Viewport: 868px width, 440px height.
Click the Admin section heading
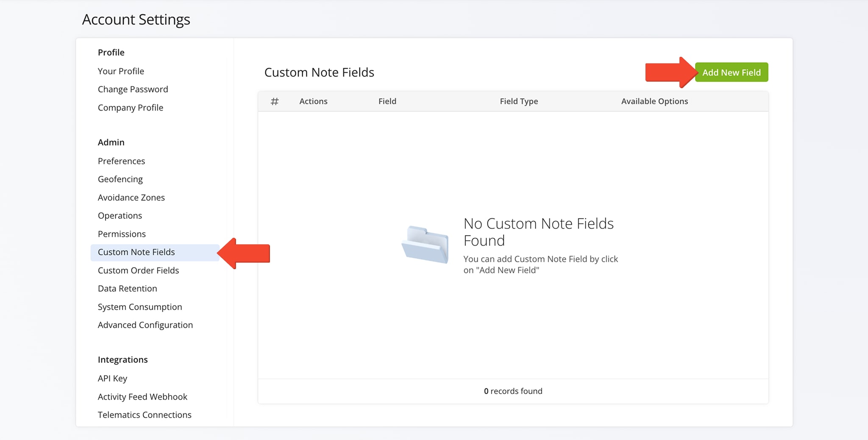111,142
